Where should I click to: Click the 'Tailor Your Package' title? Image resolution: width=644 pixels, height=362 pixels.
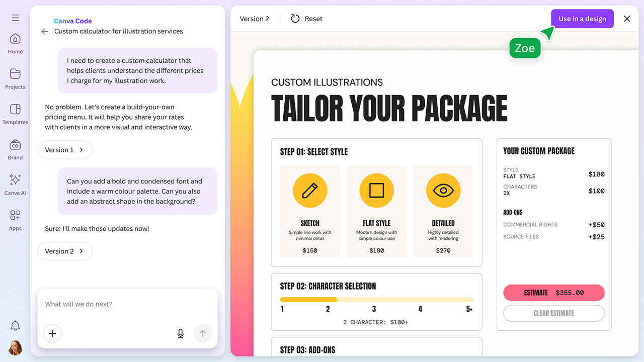click(x=389, y=108)
